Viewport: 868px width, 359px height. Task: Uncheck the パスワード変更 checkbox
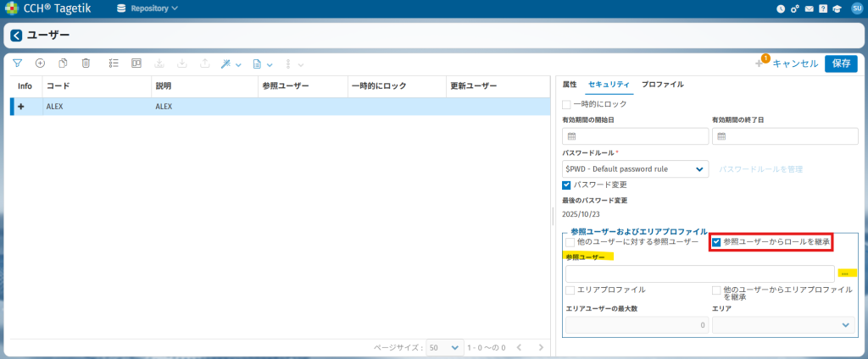(x=567, y=184)
